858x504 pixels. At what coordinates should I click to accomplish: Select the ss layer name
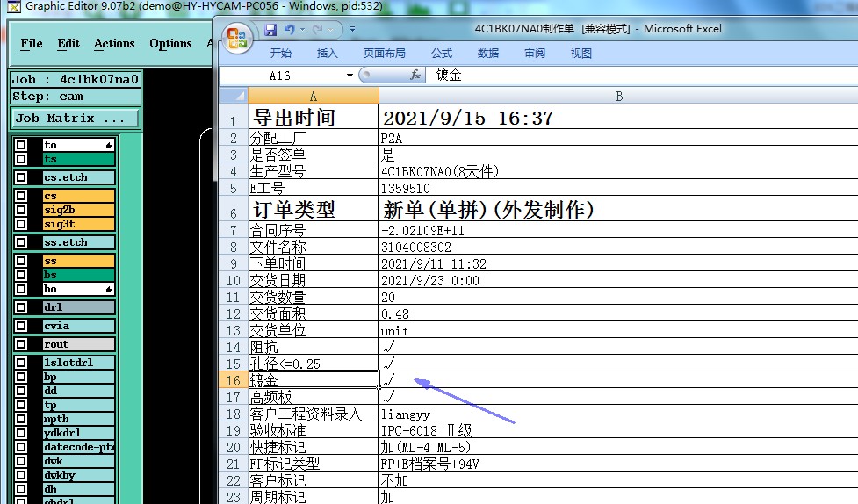78,261
